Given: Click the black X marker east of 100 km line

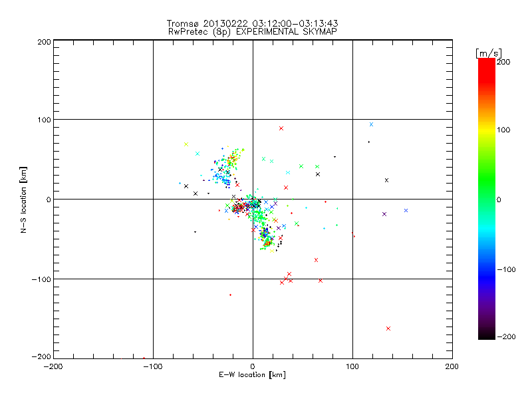Looking at the screenshot, I should pos(386,180).
